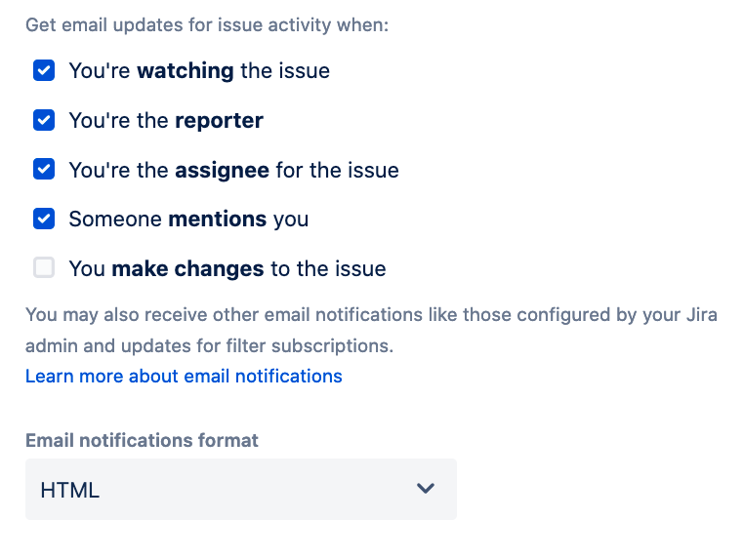Image resolution: width=744 pixels, height=560 pixels.
Task: Turn off the Someone mentions you checkbox
Action: [x=44, y=219]
